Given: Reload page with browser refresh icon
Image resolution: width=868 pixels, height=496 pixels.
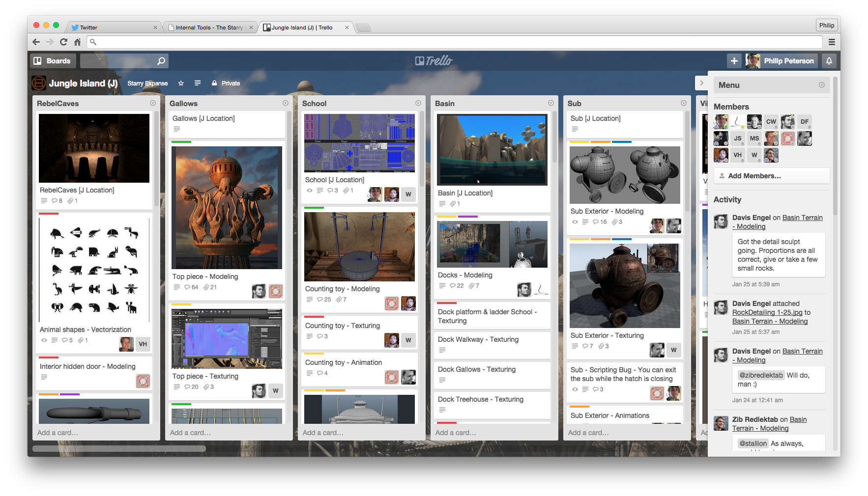Looking at the screenshot, I should (63, 42).
